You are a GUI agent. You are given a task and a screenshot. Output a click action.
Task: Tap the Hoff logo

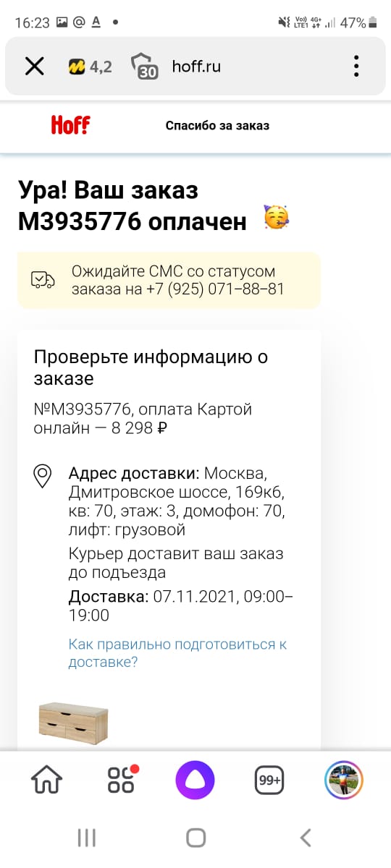click(x=70, y=125)
